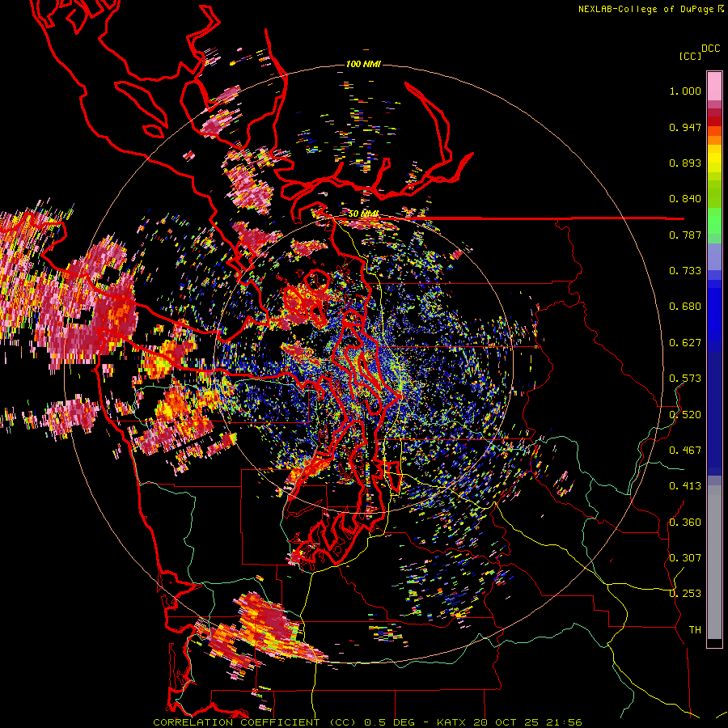The image size is (728, 728).
Task: Pick the orange color bar segment
Action: pyautogui.click(x=714, y=140)
